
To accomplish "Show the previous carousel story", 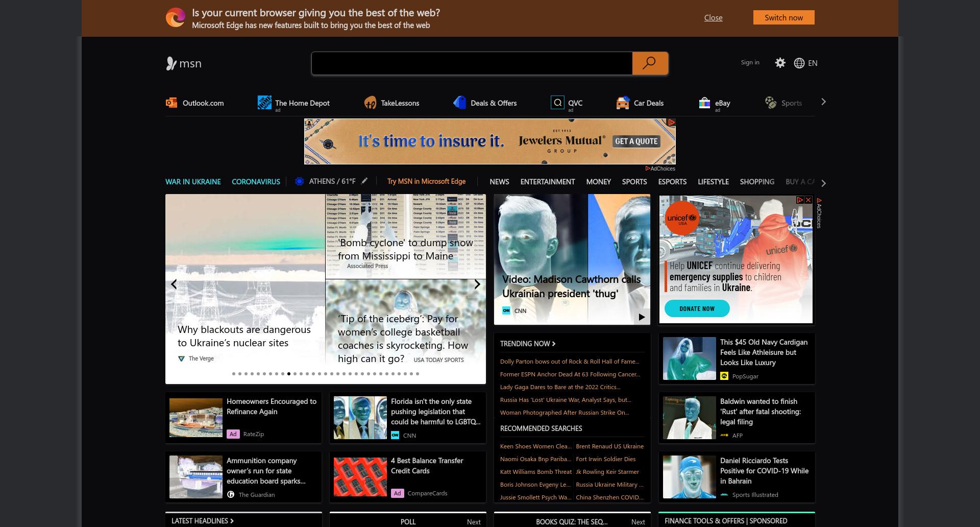I will pyautogui.click(x=174, y=284).
